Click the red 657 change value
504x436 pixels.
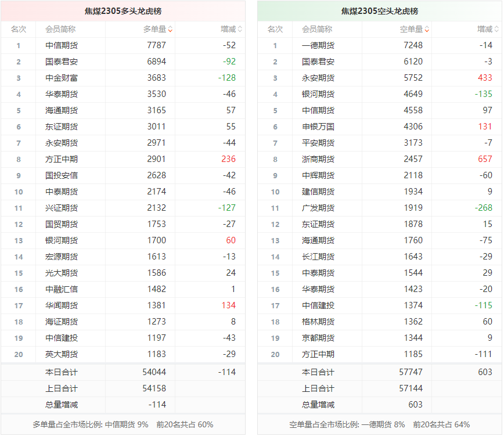click(x=485, y=159)
